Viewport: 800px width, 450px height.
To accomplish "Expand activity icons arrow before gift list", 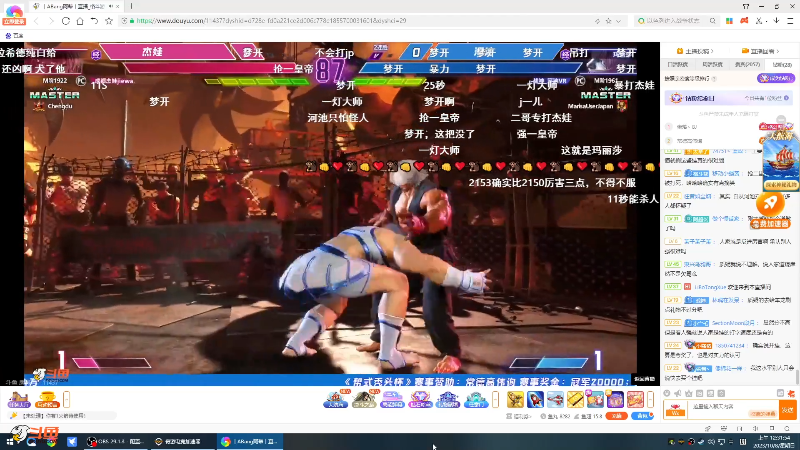I will click(495, 399).
